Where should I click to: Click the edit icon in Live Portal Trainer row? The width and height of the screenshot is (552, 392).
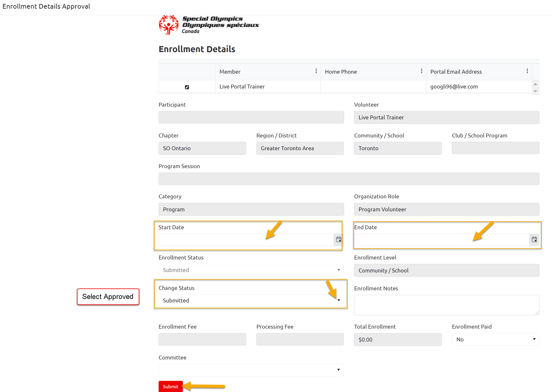pyautogui.click(x=187, y=87)
